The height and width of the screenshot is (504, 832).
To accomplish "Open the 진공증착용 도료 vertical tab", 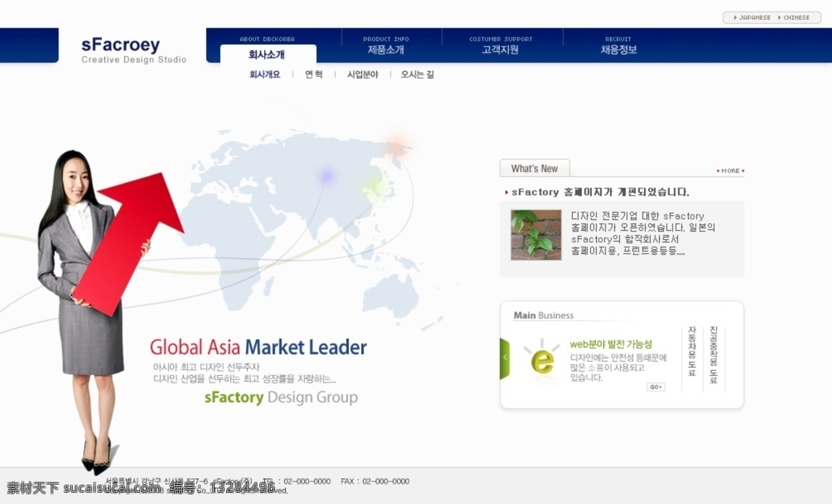I will pos(713,355).
